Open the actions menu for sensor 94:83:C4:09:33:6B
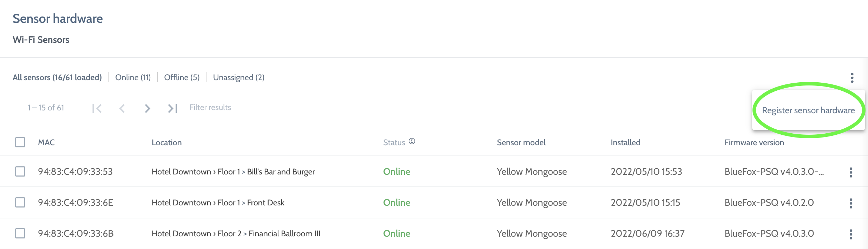This screenshot has height=249, width=868. (851, 234)
